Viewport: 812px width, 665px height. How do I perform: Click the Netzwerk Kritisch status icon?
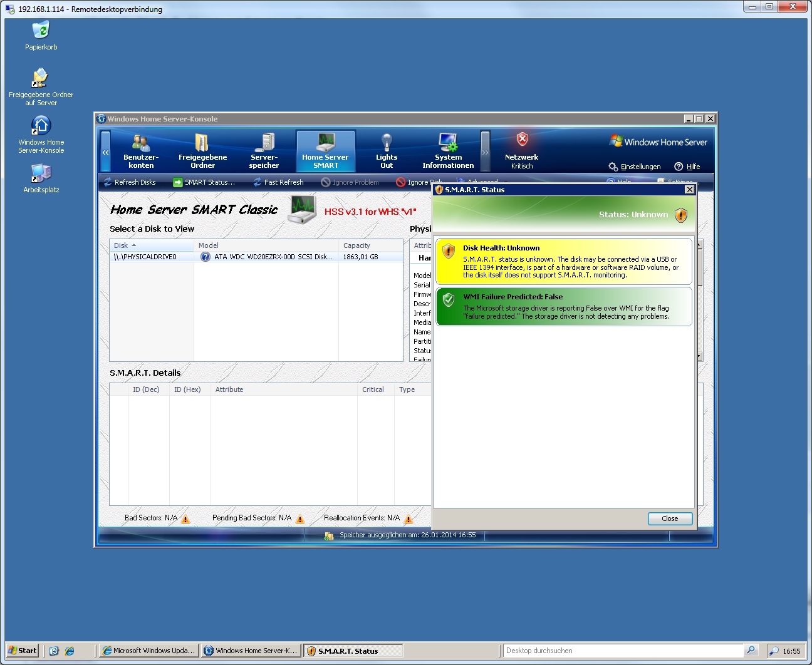coord(522,139)
